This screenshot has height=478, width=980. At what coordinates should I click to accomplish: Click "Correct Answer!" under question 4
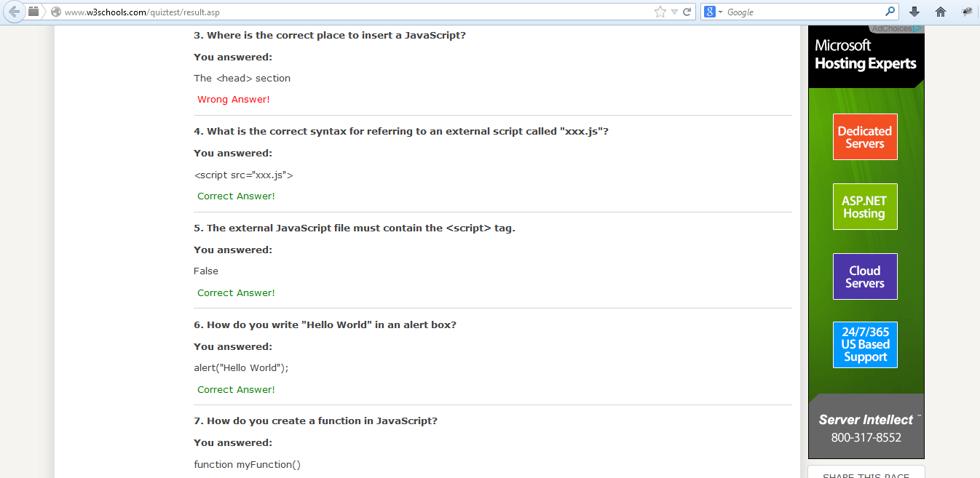(x=237, y=196)
